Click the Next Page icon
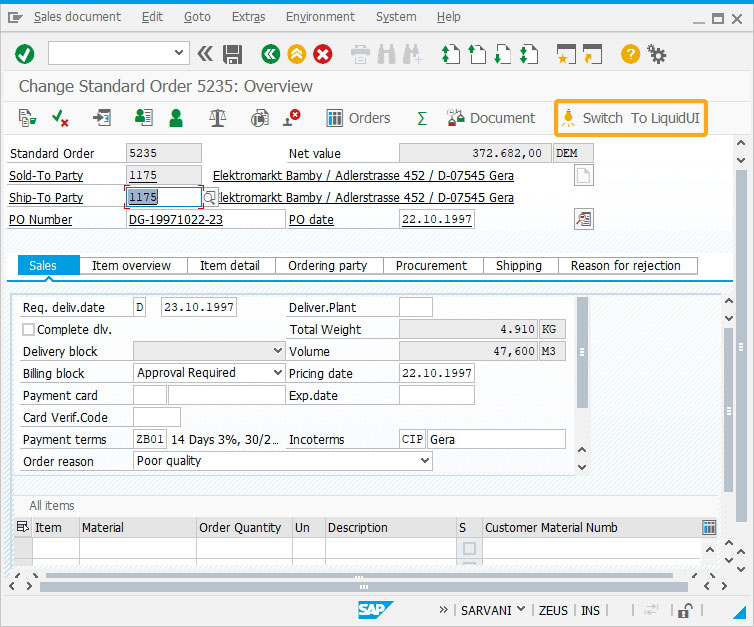This screenshot has height=627, width=754. 503,54
